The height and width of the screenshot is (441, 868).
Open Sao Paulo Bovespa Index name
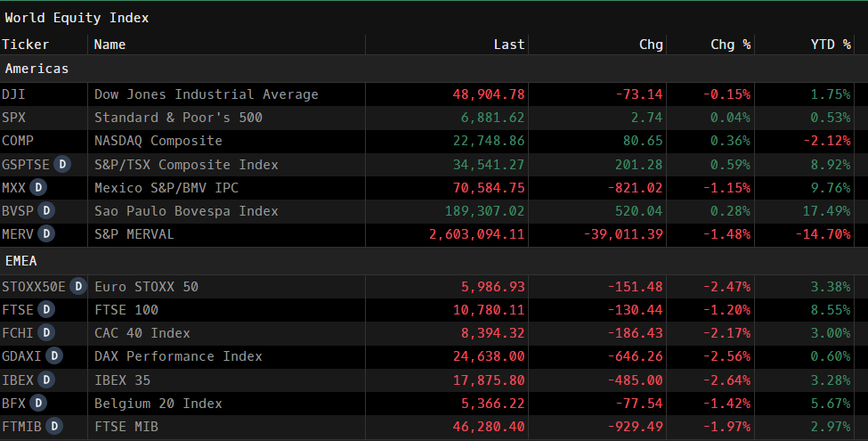[x=187, y=211]
